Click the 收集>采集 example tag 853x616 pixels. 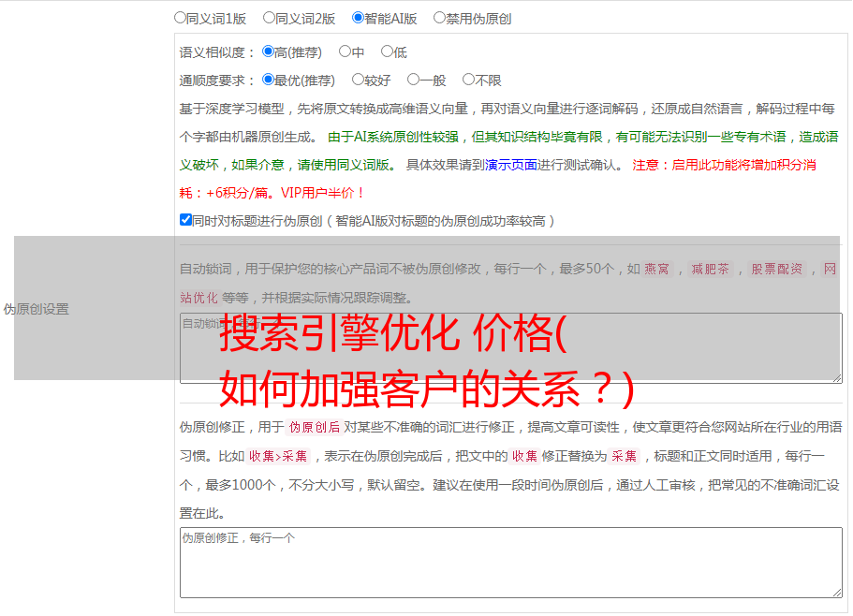click(278, 456)
